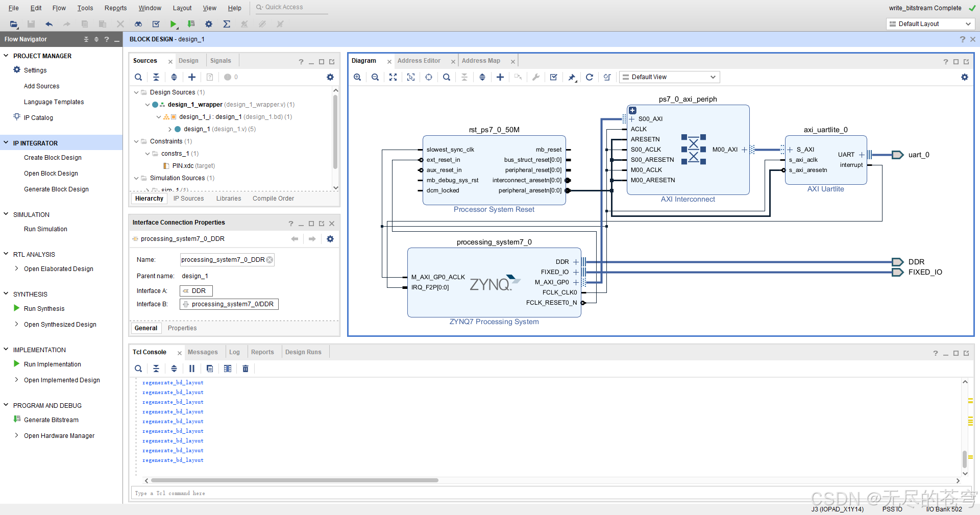Image resolution: width=980 pixels, height=515 pixels.
Task: Expand Open Elaborated Design item
Action: 17,268
